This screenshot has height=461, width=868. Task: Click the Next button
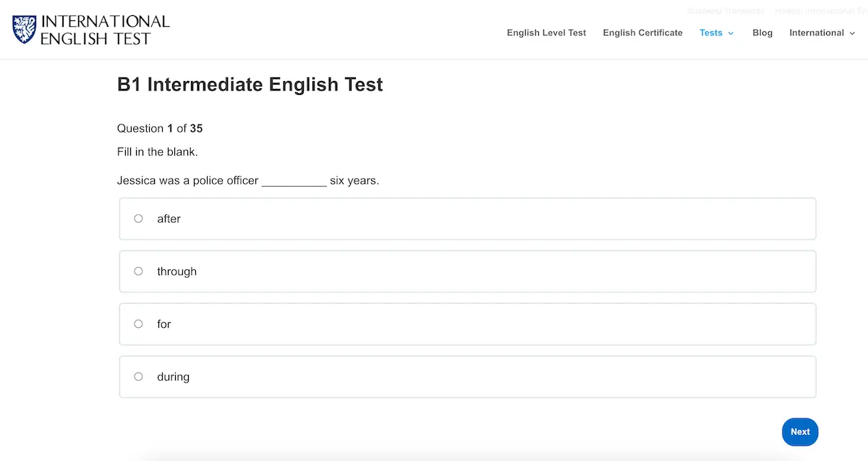click(800, 431)
